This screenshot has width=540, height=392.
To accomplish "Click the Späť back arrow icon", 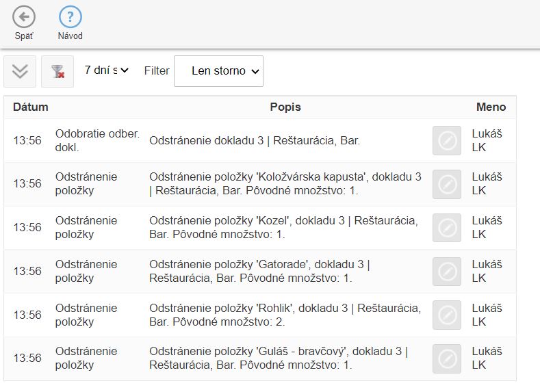I will [24, 17].
